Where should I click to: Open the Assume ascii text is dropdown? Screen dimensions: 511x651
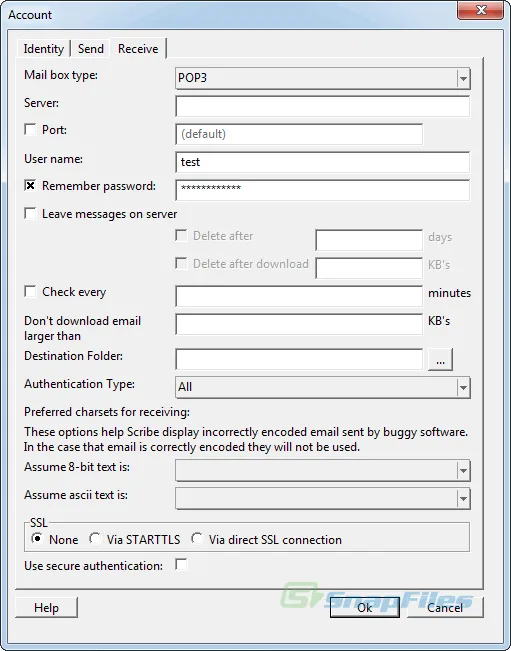tap(323, 498)
